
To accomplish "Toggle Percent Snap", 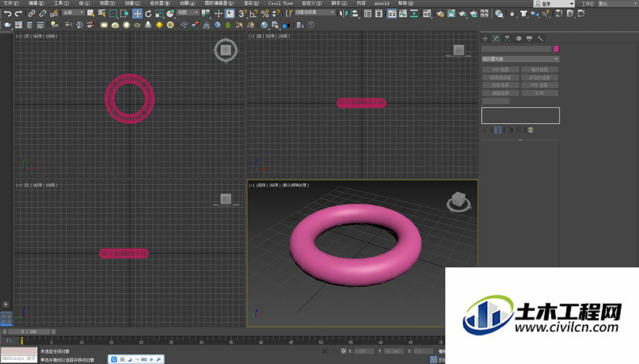I will [x=265, y=14].
